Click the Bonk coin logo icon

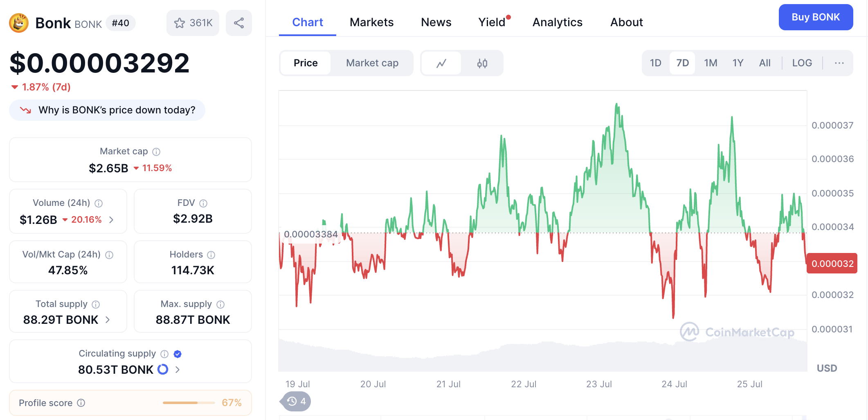(19, 23)
